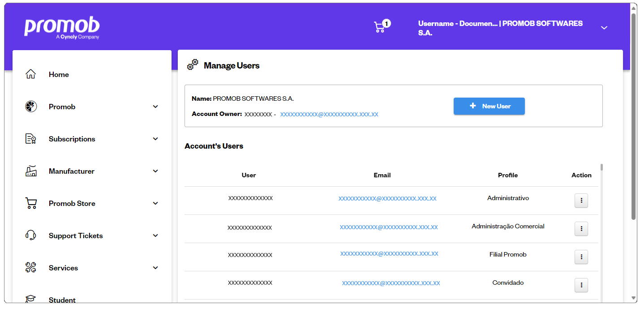Viewport: 644px width, 317px height.
Task: Click company name PROMOB SOFTWARES S.A. in card
Action: point(253,99)
